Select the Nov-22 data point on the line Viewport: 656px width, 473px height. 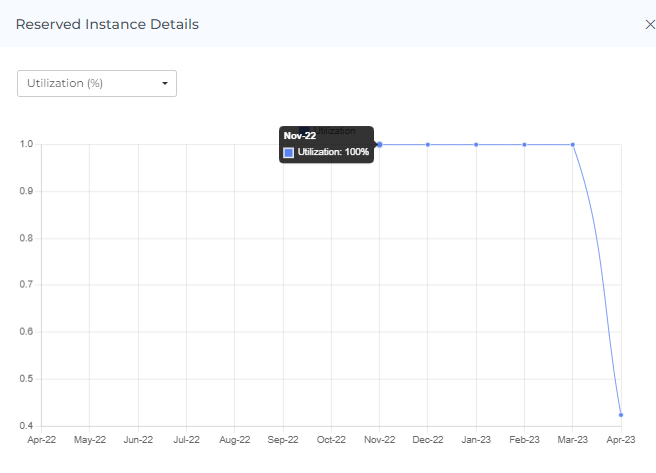tap(379, 144)
